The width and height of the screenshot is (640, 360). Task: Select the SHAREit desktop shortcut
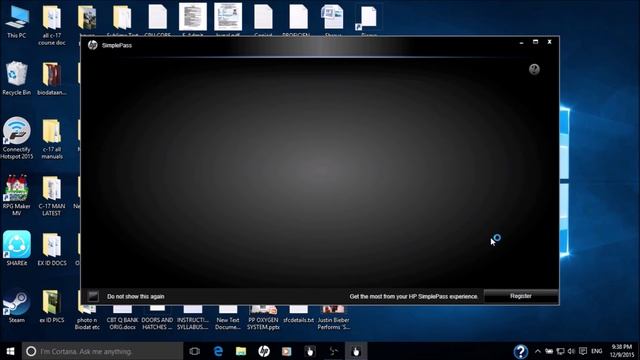(17, 248)
